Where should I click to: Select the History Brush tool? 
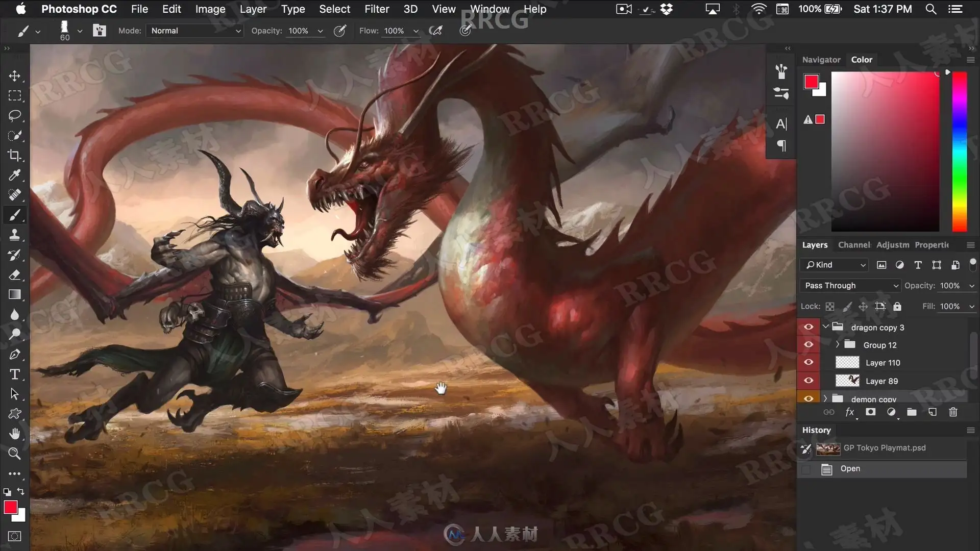point(14,255)
